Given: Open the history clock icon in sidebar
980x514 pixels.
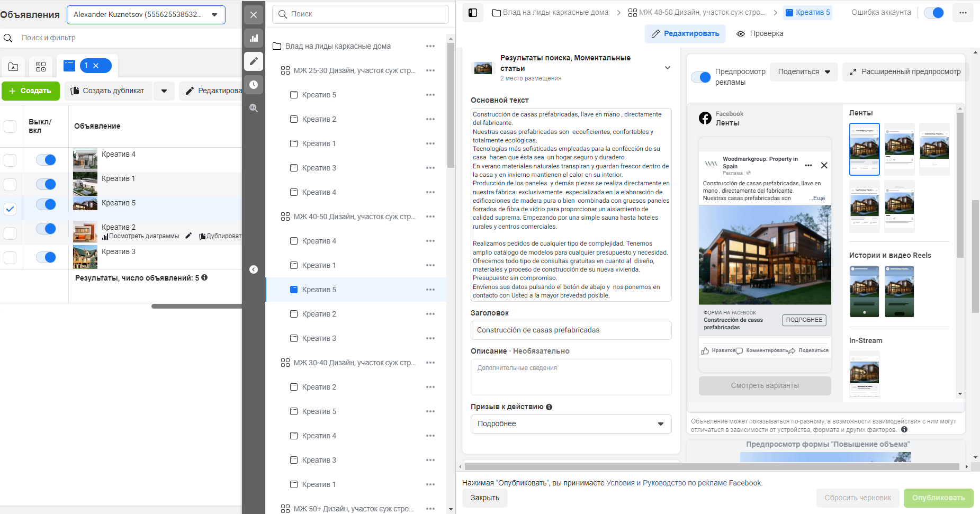Looking at the screenshot, I should (254, 84).
